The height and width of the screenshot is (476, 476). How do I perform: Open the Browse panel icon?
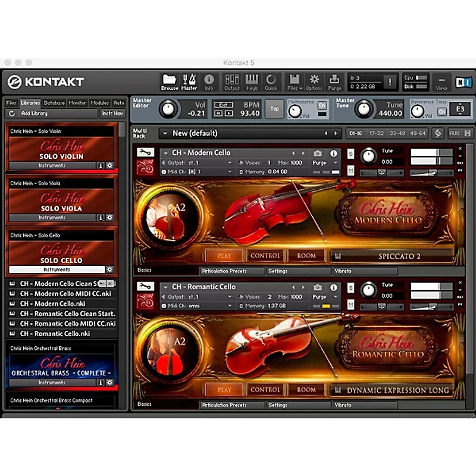point(169,82)
